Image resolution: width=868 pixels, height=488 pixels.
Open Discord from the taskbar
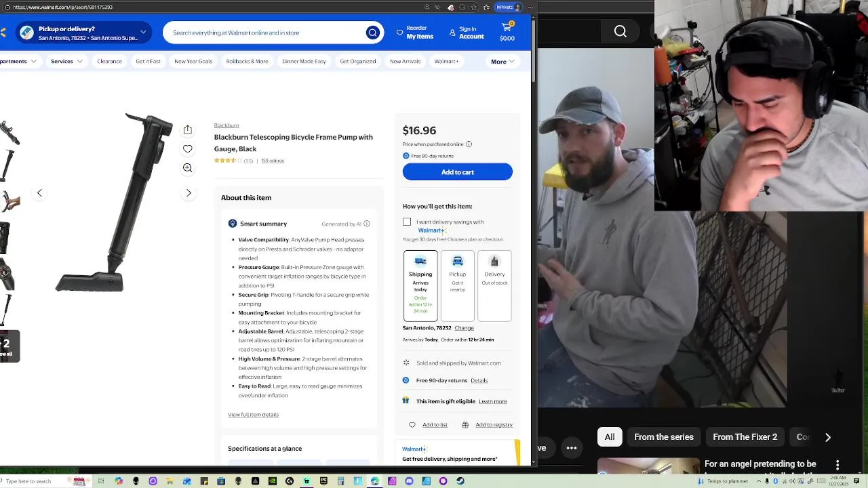click(409, 481)
